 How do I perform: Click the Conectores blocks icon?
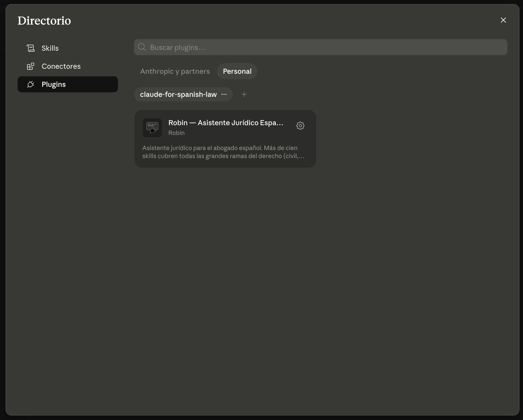click(31, 66)
